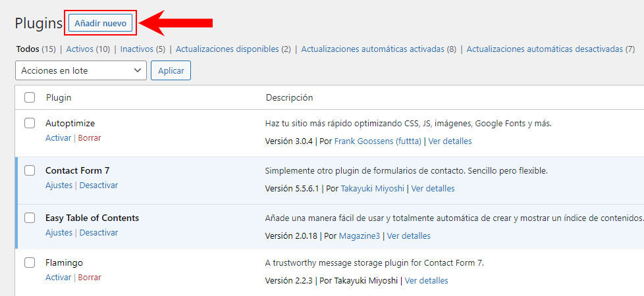Open the Acciones en lote dropdown

[81, 70]
